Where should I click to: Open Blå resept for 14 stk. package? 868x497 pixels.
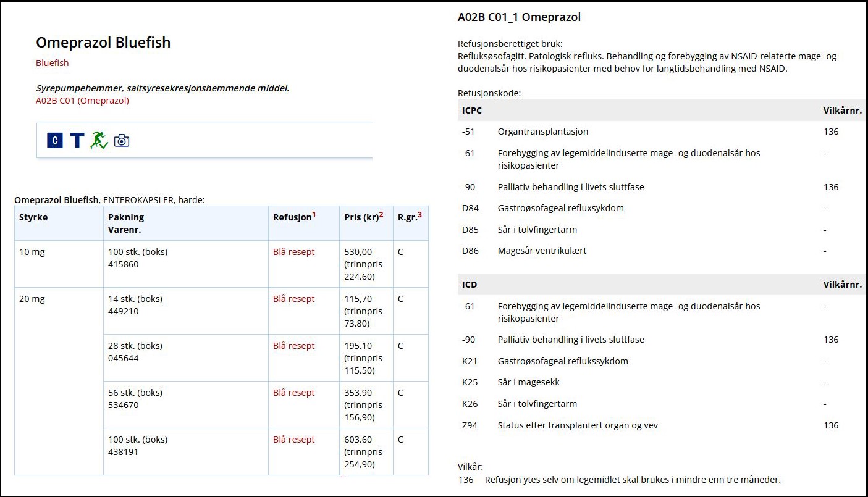294,299
